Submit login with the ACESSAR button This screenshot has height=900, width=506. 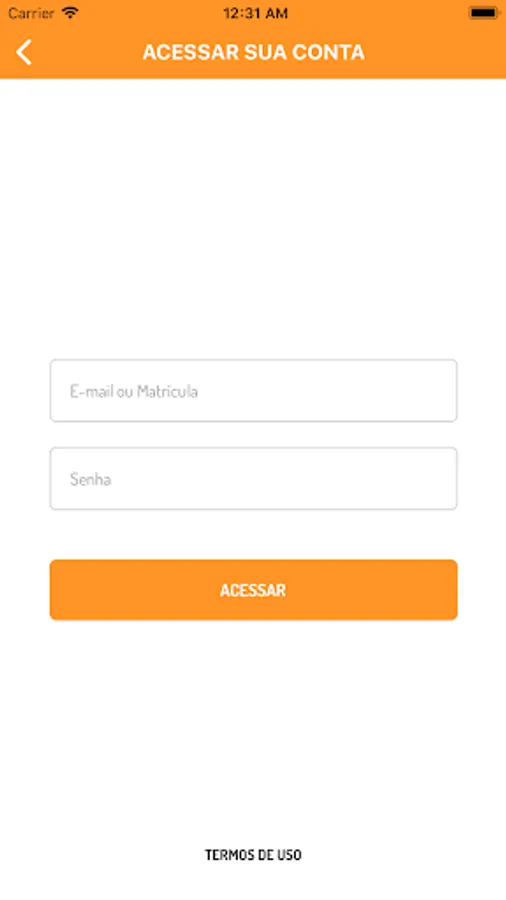pyautogui.click(x=254, y=589)
